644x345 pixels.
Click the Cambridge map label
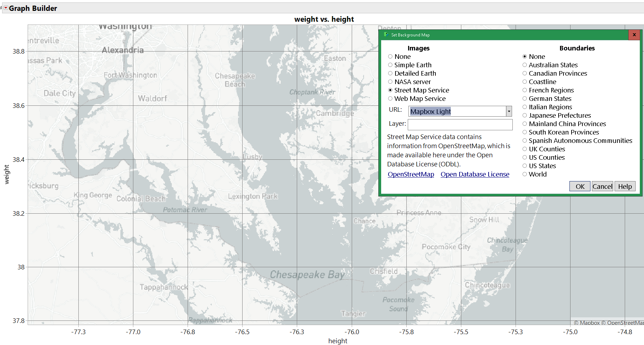tap(335, 113)
